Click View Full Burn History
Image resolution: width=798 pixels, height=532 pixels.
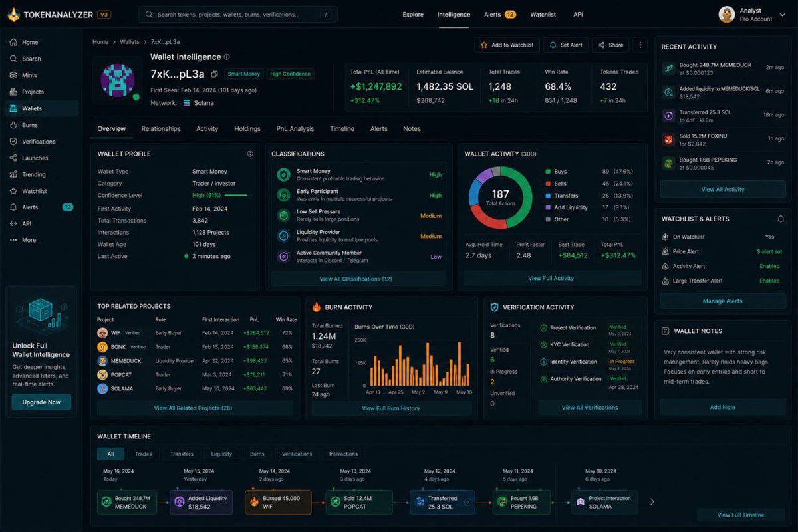click(391, 408)
